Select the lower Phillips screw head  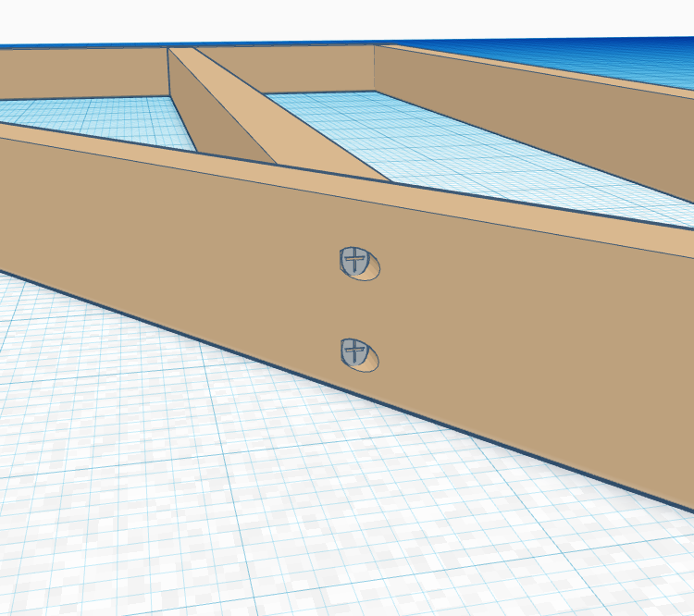coord(352,351)
